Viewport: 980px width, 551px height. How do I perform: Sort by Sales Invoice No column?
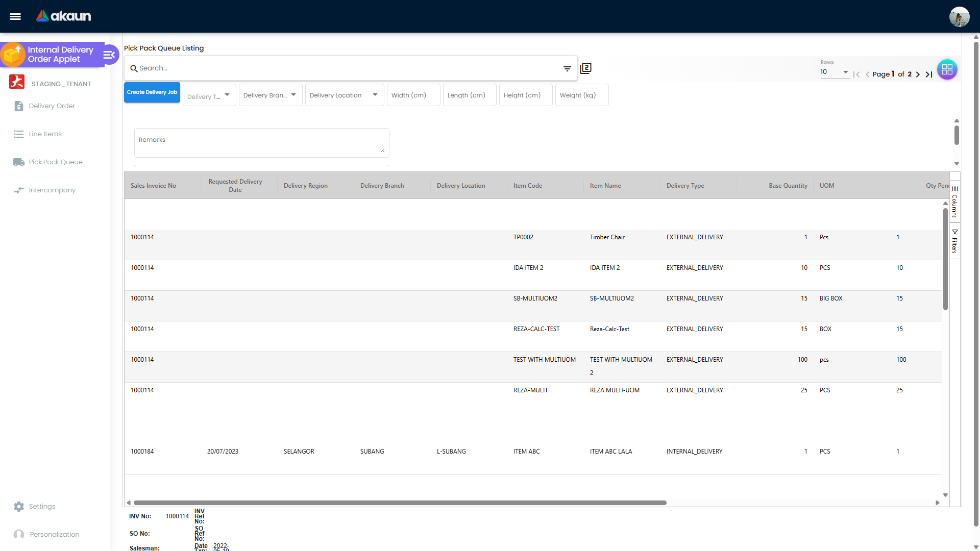point(153,186)
